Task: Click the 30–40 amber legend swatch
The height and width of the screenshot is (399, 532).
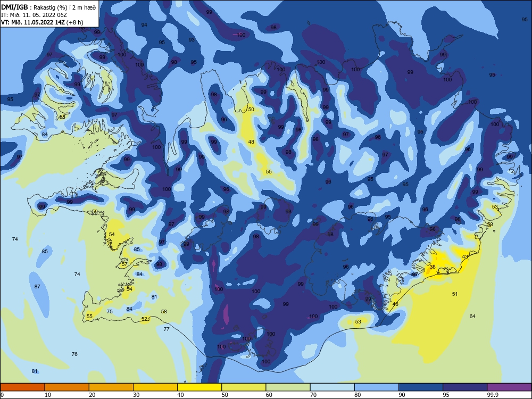Action: tap(155, 387)
